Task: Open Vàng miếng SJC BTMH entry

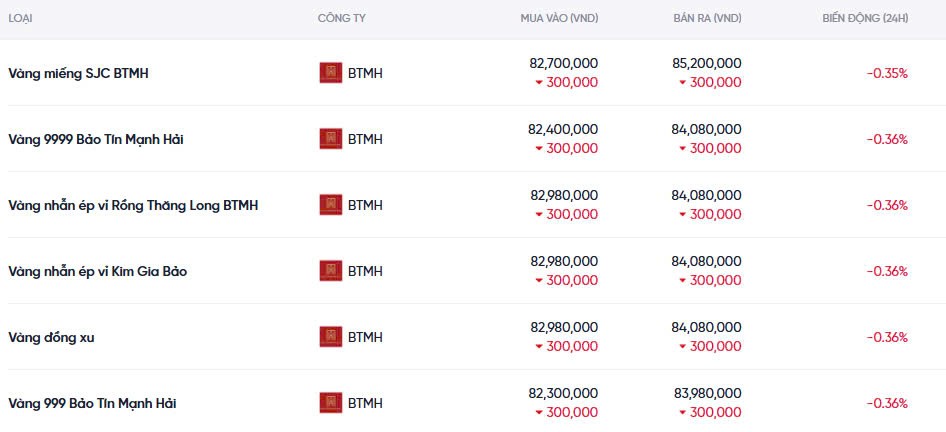Action: (78, 73)
